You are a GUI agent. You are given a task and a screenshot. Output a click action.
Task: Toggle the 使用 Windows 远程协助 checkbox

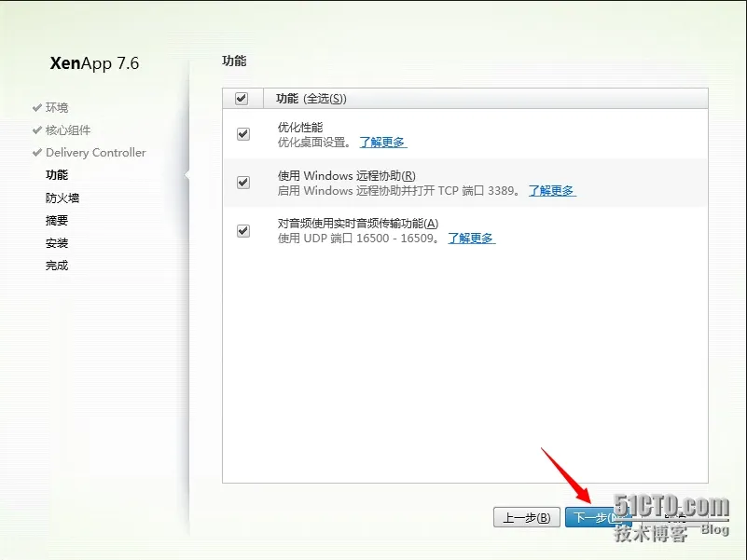pos(243,183)
